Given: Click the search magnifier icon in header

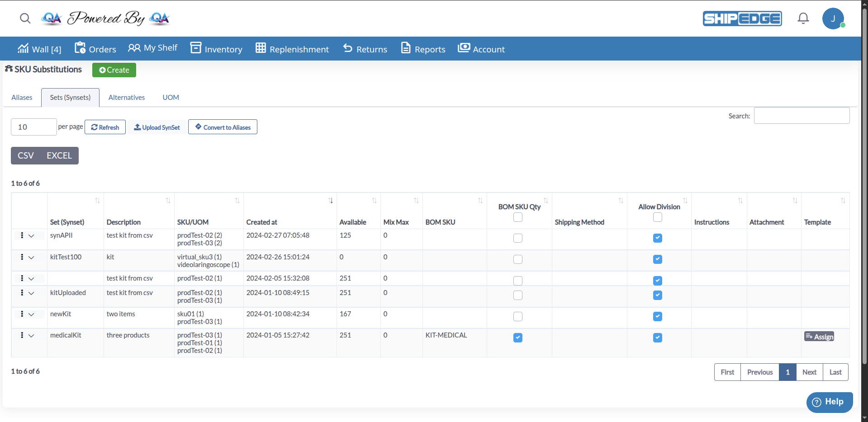Looking at the screenshot, I should coord(25,18).
